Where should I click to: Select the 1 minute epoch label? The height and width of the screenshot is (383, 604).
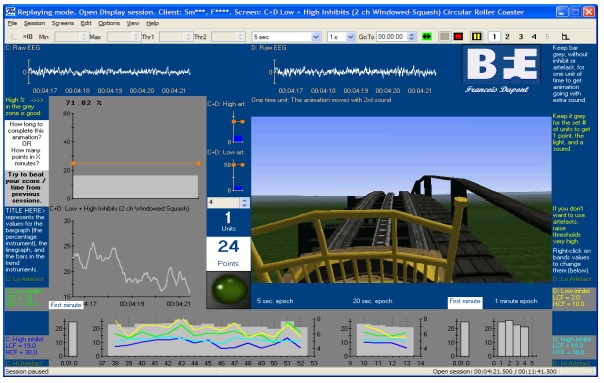tap(516, 301)
